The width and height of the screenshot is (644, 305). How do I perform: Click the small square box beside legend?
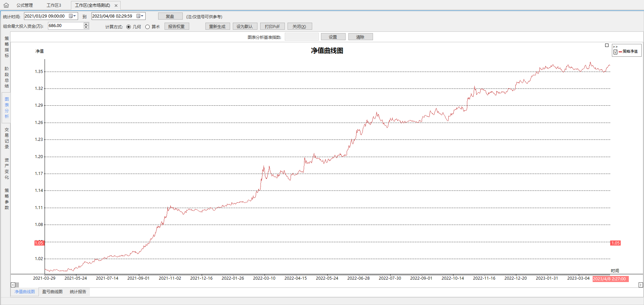point(606,45)
